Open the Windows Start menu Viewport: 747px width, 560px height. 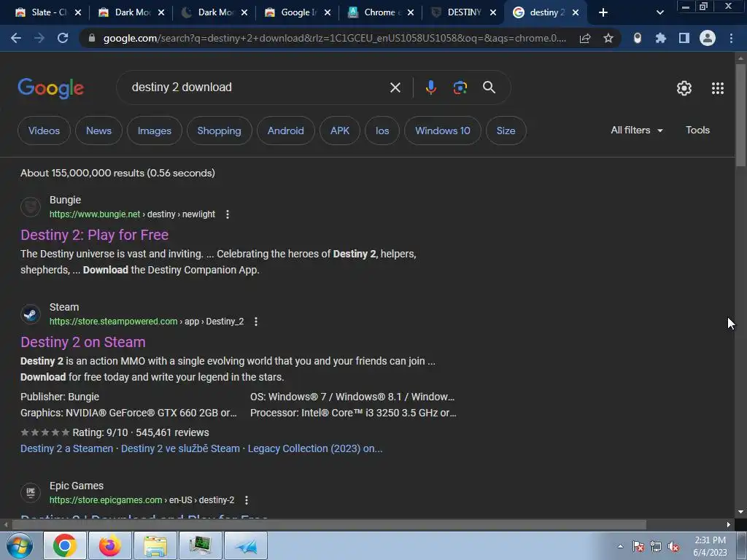click(x=20, y=545)
